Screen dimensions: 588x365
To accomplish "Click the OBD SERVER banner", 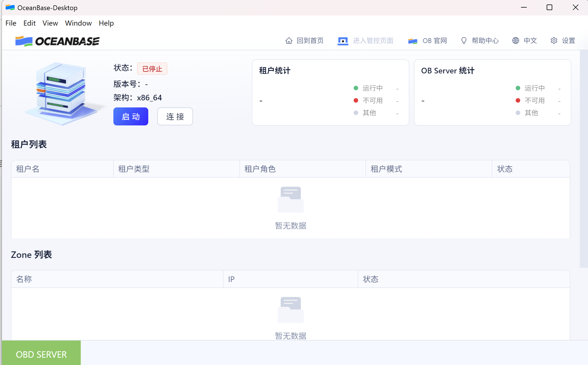I will 41,354.
